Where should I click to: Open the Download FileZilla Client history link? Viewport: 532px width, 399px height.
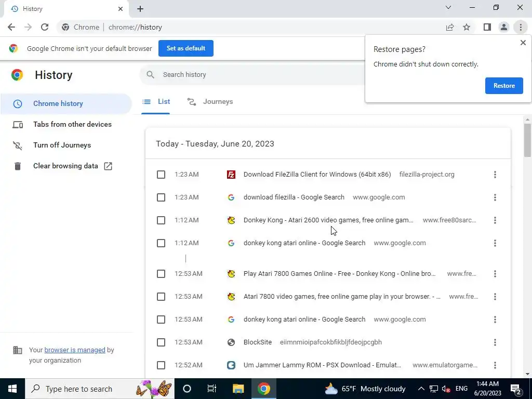(317, 175)
